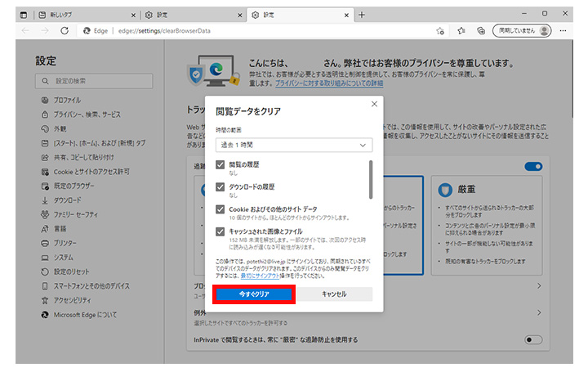
Task: Expand the 例外 row chevron
Action: click(x=539, y=312)
